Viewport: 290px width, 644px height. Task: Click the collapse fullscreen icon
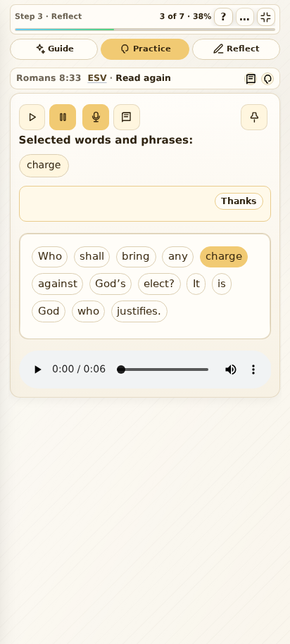coord(266,18)
